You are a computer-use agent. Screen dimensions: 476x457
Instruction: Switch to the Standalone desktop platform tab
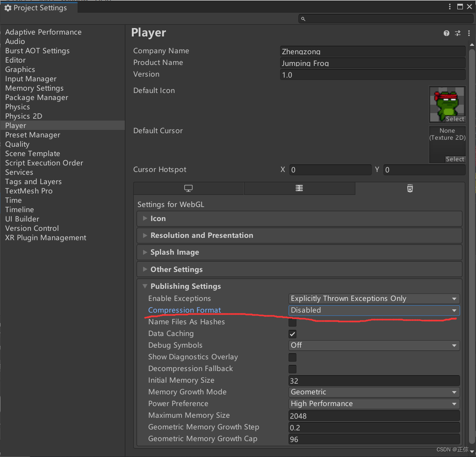click(x=188, y=188)
